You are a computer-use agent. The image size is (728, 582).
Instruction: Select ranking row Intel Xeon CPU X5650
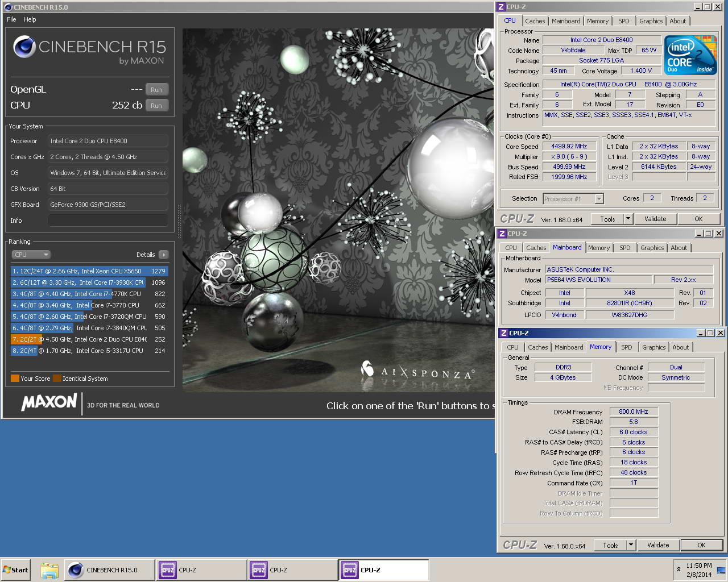(x=89, y=271)
